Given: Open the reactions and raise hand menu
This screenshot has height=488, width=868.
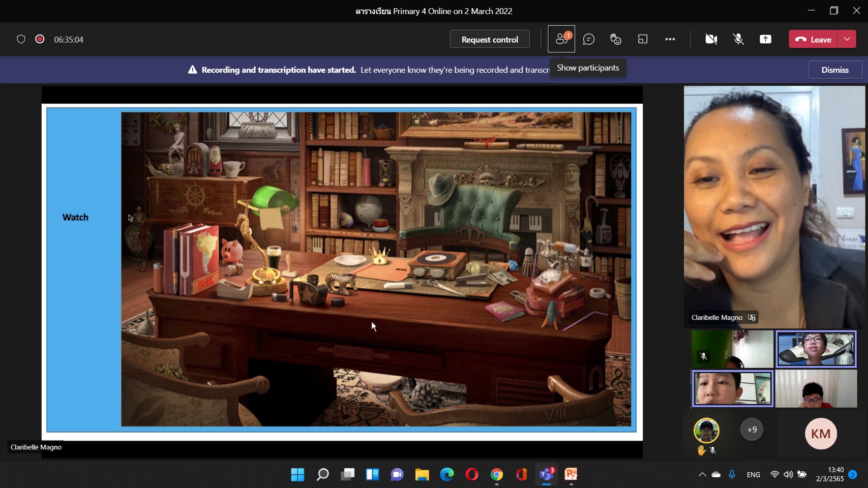Looking at the screenshot, I should [615, 39].
